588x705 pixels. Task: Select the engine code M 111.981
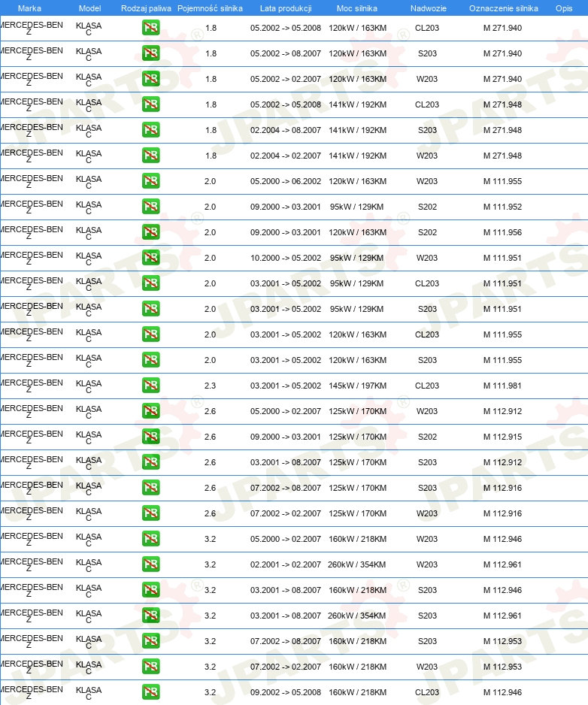[x=502, y=386]
